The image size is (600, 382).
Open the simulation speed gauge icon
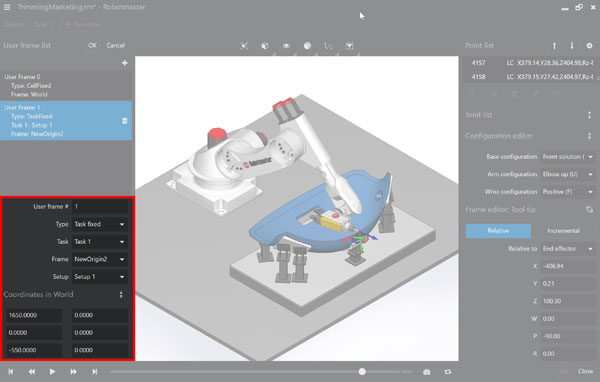tap(427, 372)
